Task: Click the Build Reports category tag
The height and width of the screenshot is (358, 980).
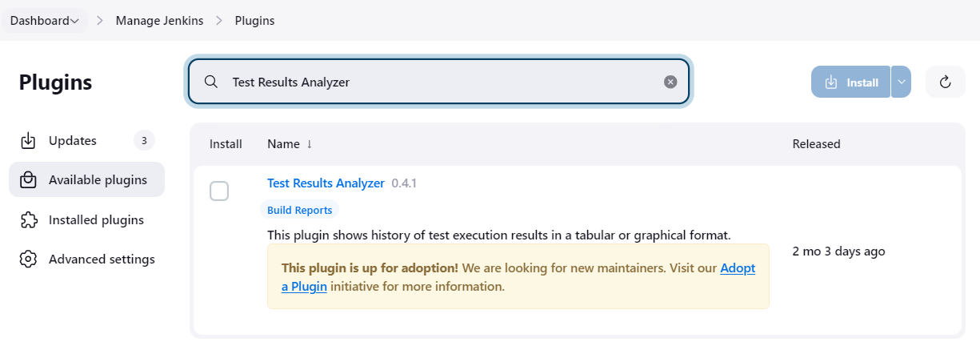Action: coord(299,210)
